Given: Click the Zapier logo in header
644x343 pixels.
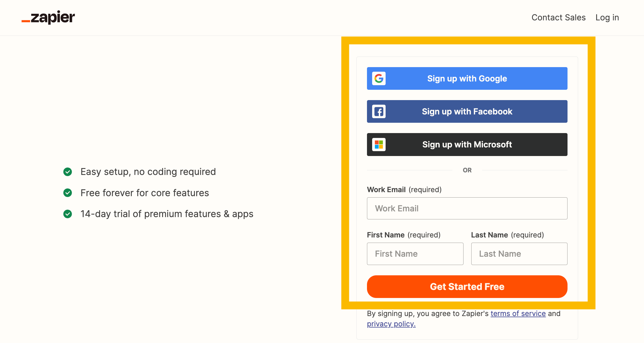Looking at the screenshot, I should click(48, 17).
